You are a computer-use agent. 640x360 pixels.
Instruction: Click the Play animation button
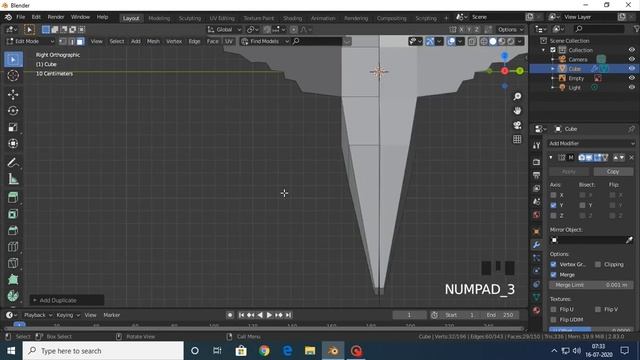269,315
